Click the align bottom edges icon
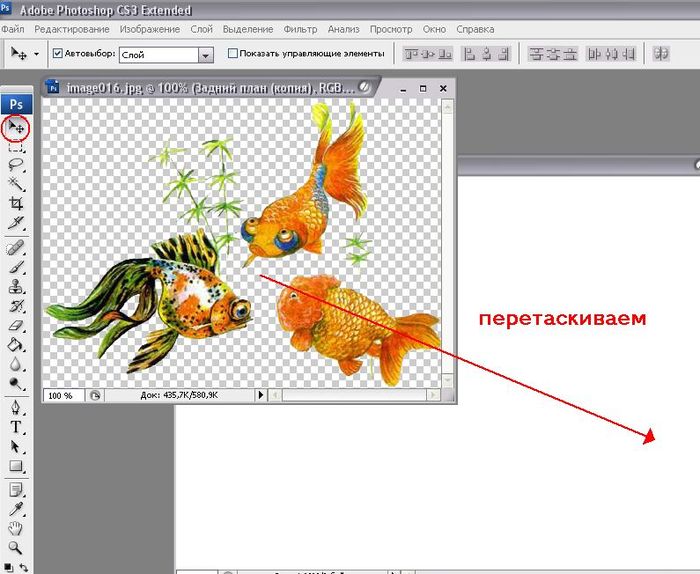This screenshot has height=574, width=700. tap(445, 54)
